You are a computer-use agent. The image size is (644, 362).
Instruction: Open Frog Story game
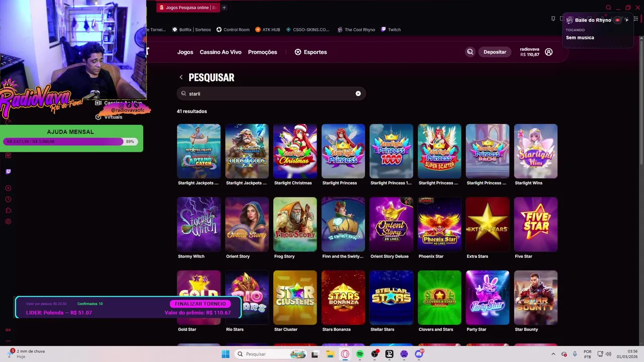295,224
